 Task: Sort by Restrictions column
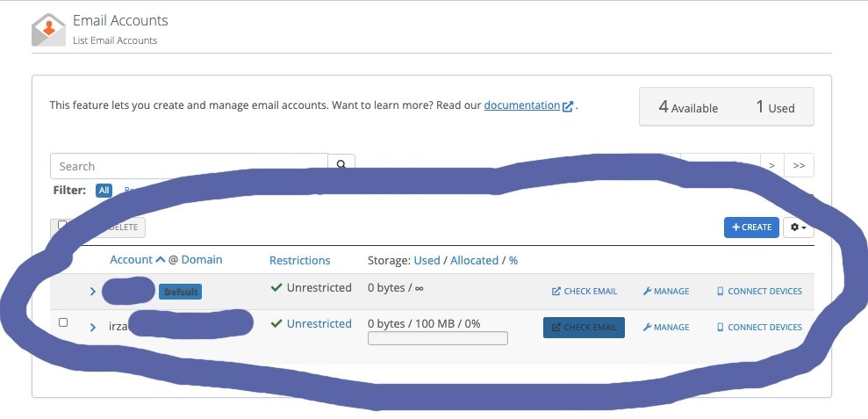[299, 261]
